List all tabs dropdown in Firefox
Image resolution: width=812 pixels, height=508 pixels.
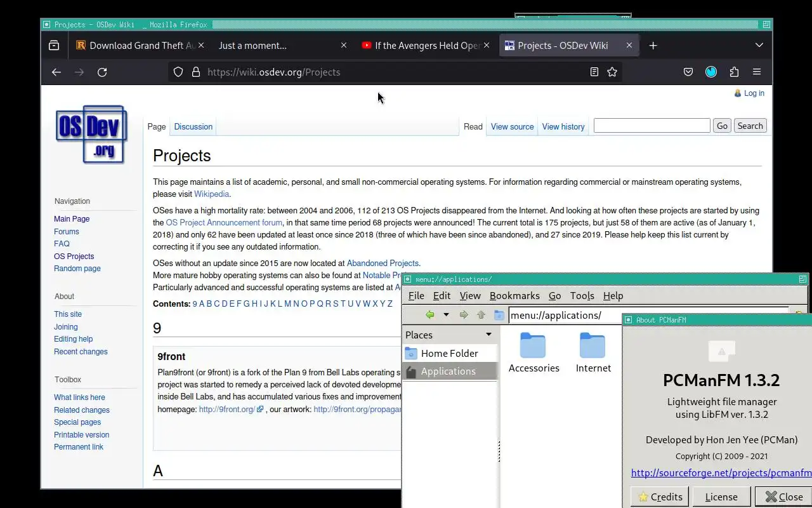pyautogui.click(x=759, y=45)
